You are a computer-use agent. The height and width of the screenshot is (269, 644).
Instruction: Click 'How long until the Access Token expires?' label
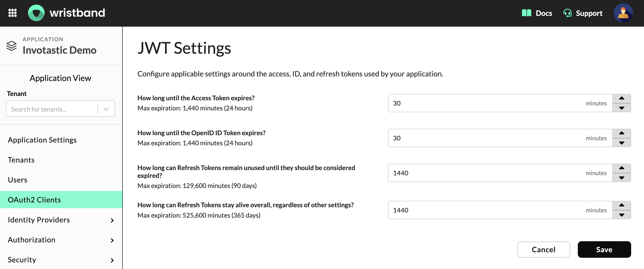coord(196,98)
